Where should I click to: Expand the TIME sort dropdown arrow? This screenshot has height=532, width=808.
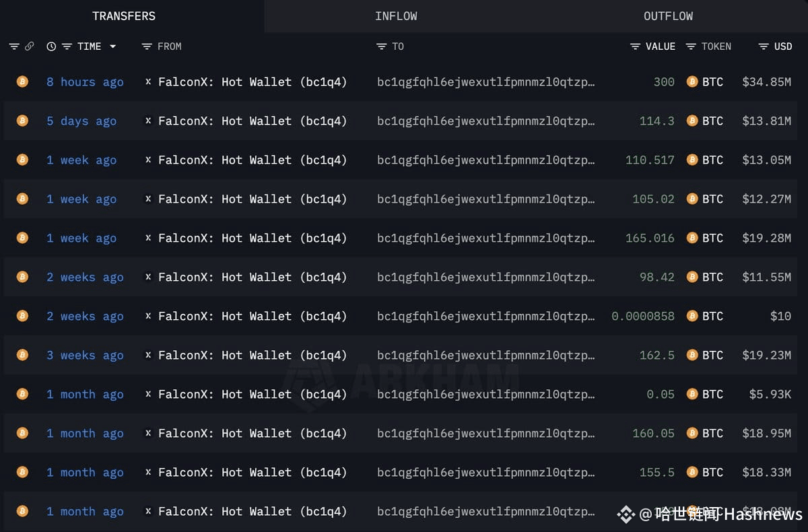coord(112,46)
